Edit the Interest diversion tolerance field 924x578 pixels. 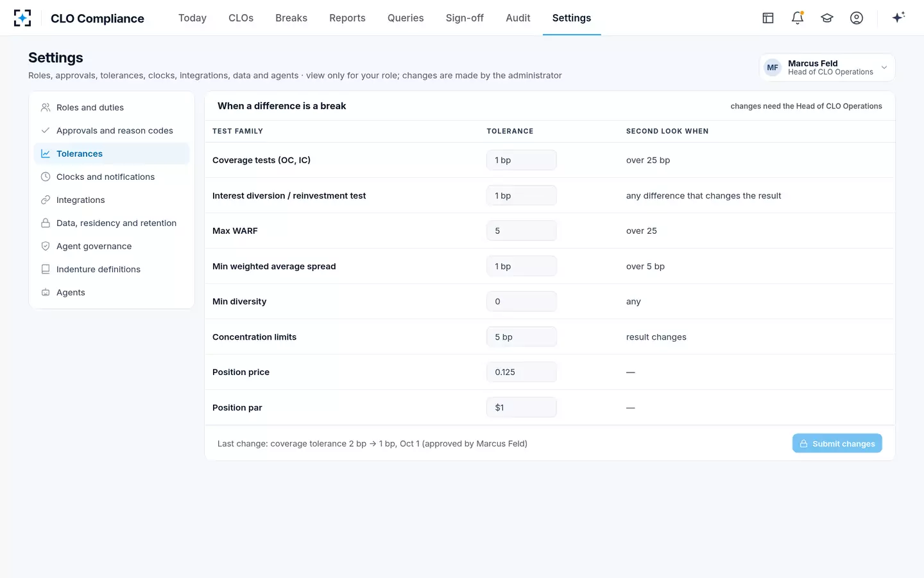click(x=522, y=195)
